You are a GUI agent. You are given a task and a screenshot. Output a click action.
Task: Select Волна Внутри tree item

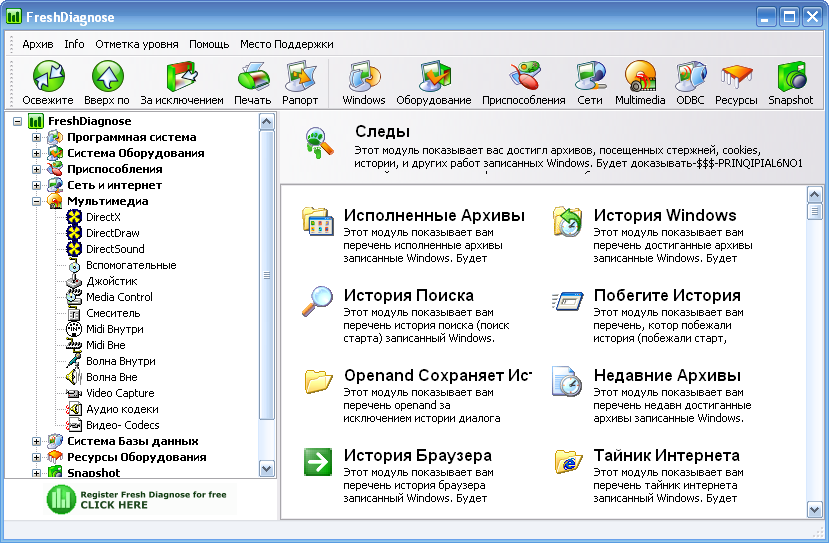pyautogui.click(x=121, y=361)
